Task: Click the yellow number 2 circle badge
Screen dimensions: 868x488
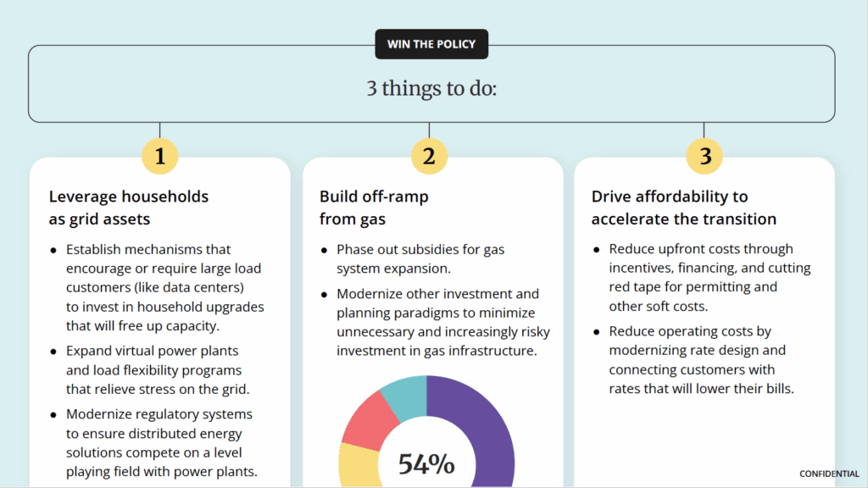Action: [429, 156]
